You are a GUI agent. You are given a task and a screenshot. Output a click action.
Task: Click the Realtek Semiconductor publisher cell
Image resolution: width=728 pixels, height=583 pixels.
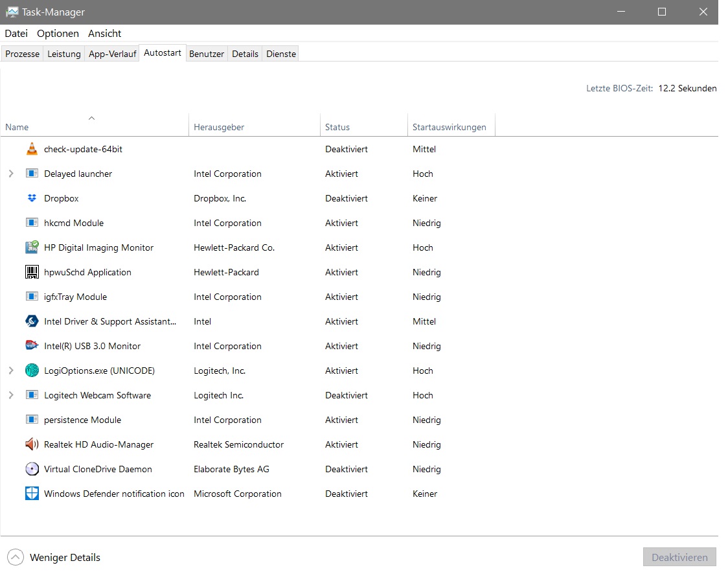coord(238,444)
